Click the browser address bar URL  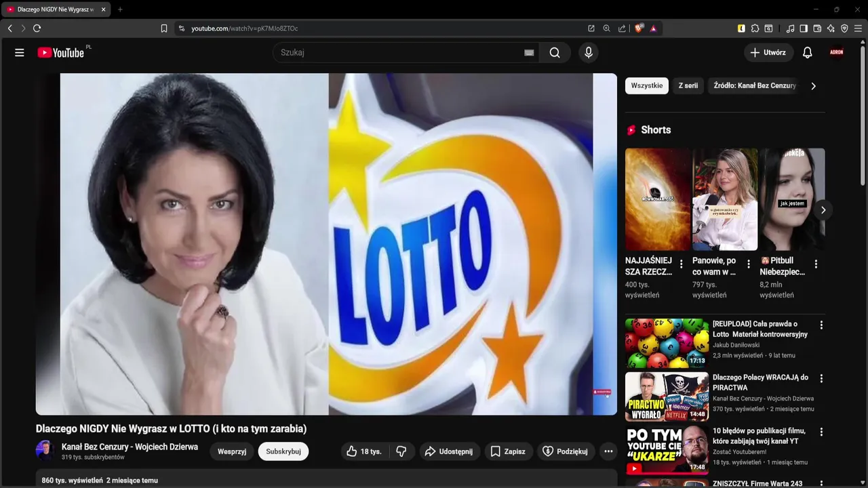tap(244, 28)
